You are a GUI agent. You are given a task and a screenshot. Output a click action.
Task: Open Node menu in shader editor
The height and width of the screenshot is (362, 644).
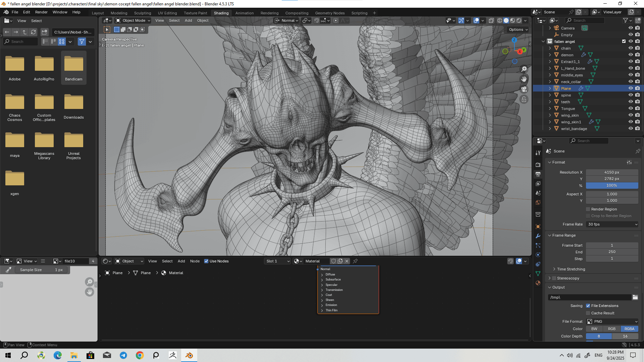point(195,261)
